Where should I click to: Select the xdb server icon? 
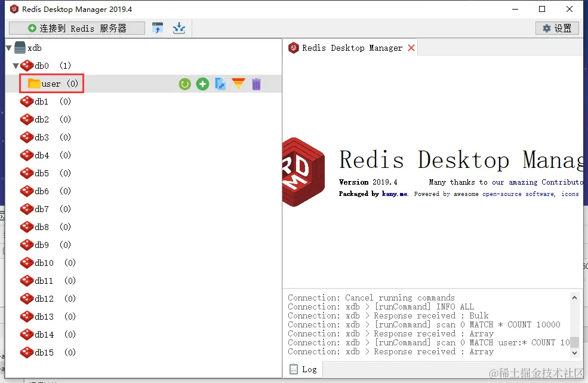[20, 48]
